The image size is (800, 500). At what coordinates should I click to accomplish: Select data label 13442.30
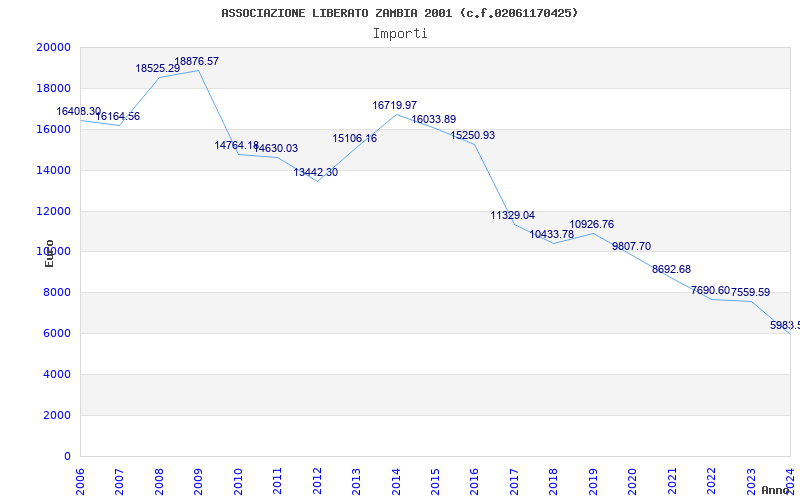pyautogui.click(x=315, y=172)
